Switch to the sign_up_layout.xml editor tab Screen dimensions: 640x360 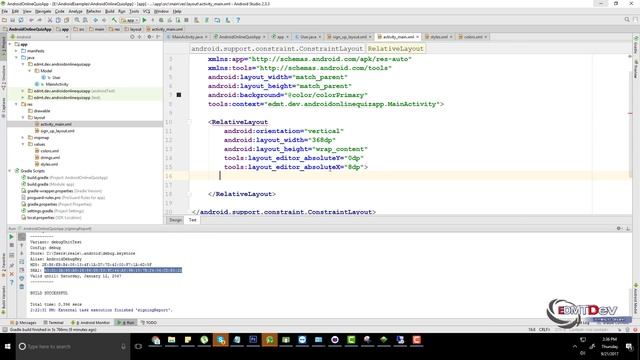coord(349,37)
